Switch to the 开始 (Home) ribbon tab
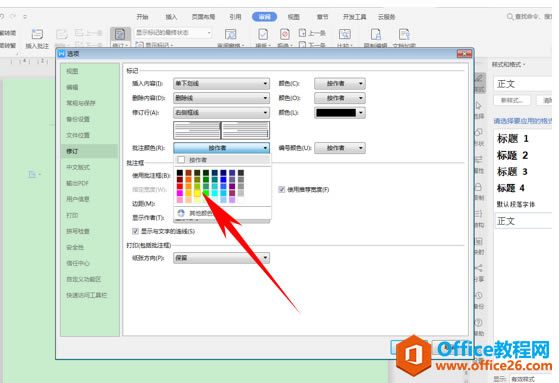 tap(142, 17)
